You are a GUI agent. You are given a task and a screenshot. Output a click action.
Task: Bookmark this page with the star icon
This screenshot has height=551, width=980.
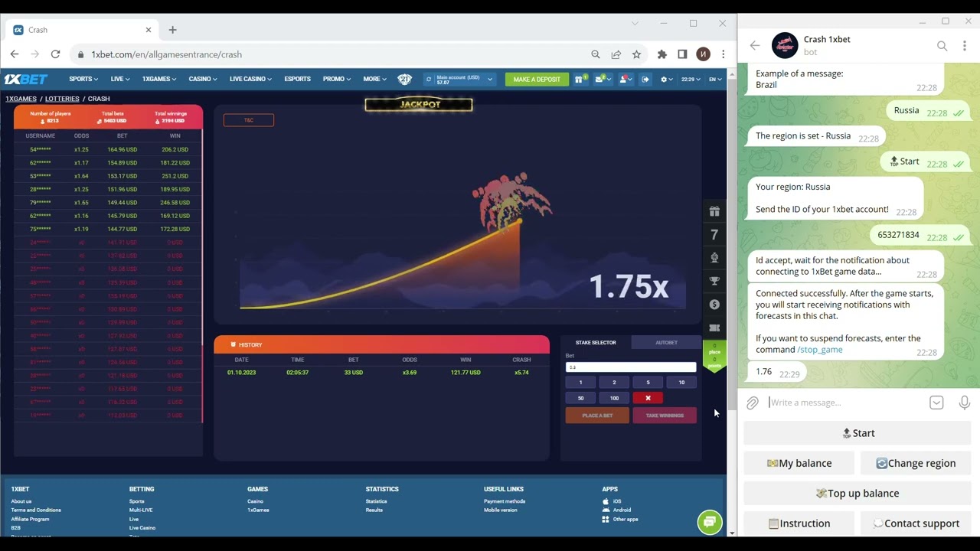tap(636, 54)
